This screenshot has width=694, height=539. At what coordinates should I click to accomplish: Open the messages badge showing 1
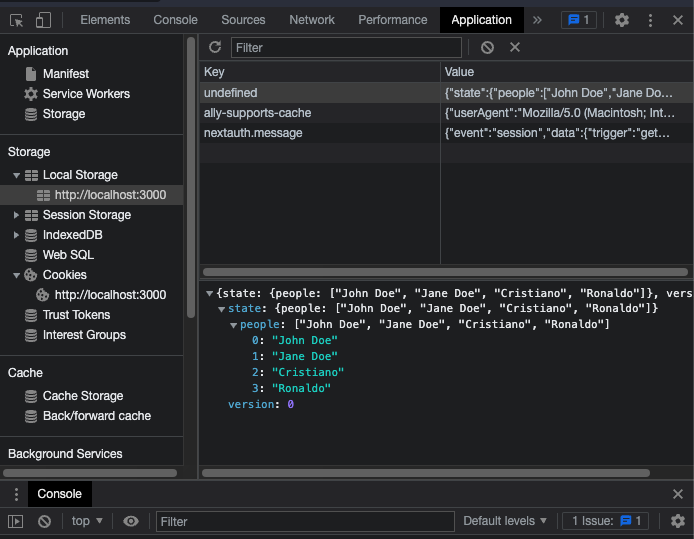578,20
